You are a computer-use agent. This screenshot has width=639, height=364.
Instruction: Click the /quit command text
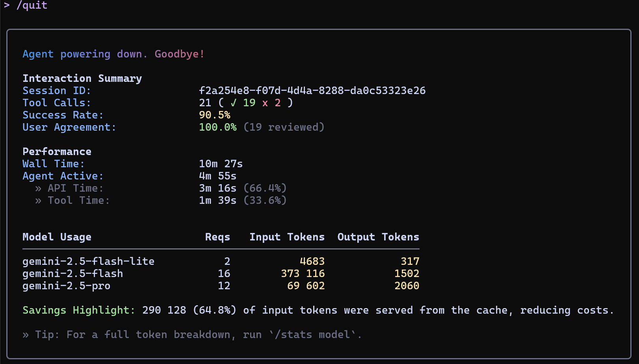[x=32, y=6]
